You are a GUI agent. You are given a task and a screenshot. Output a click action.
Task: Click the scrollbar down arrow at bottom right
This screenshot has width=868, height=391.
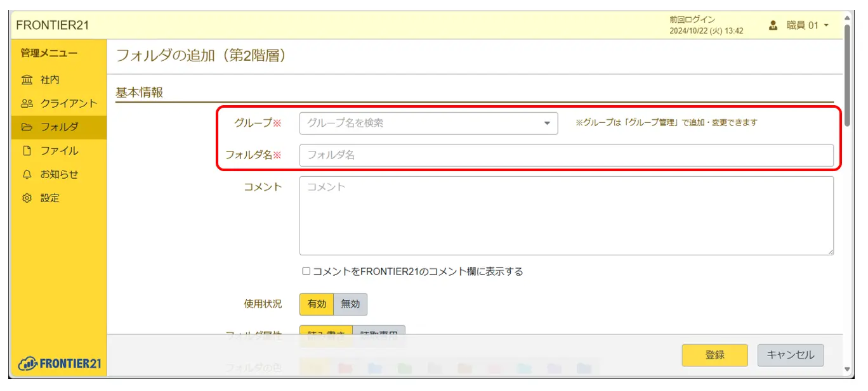[847, 369]
